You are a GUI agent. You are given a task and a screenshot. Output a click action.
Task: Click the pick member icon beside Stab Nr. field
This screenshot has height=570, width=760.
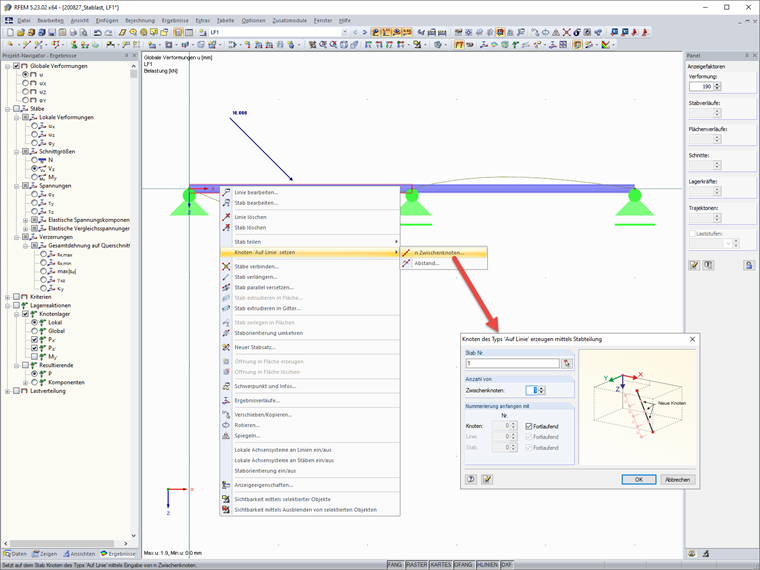(x=567, y=363)
